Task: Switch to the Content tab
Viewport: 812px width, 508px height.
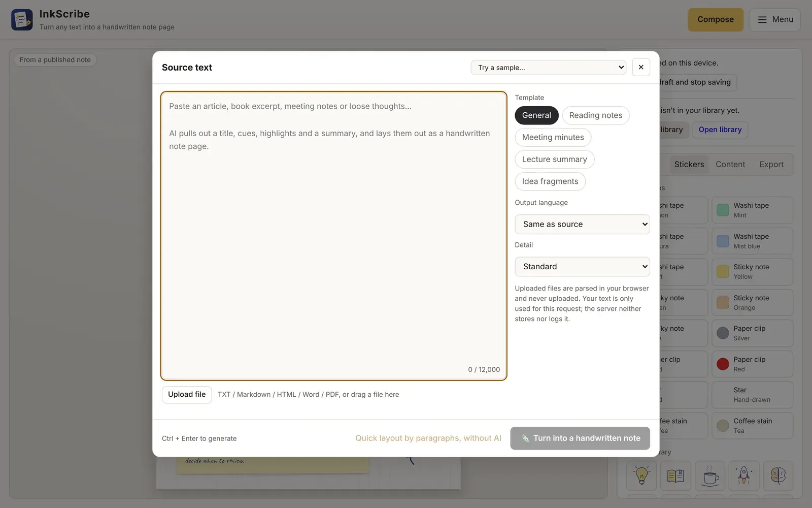Action: pyautogui.click(x=730, y=165)
